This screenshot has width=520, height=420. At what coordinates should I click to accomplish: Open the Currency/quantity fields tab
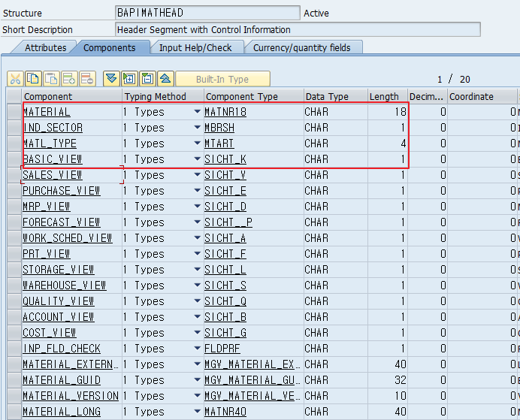click(302, 48)
